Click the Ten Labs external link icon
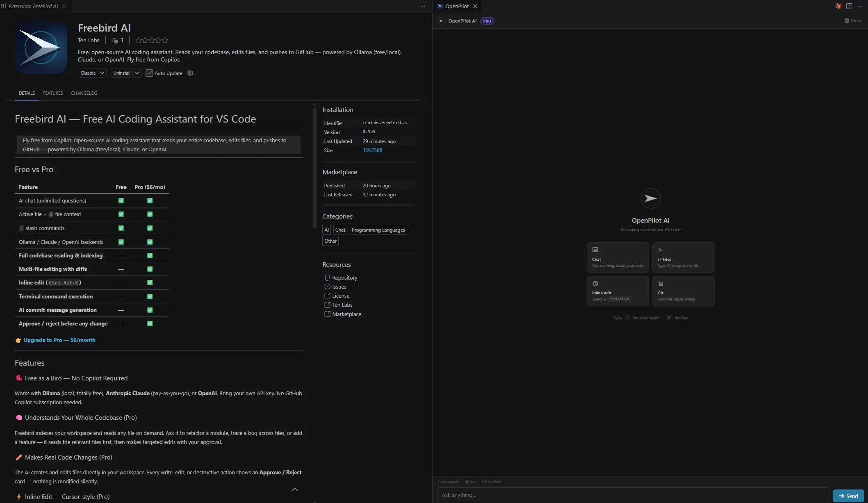Image resolution: width=868 pixels, height=503 pixels. coord(327,305)
